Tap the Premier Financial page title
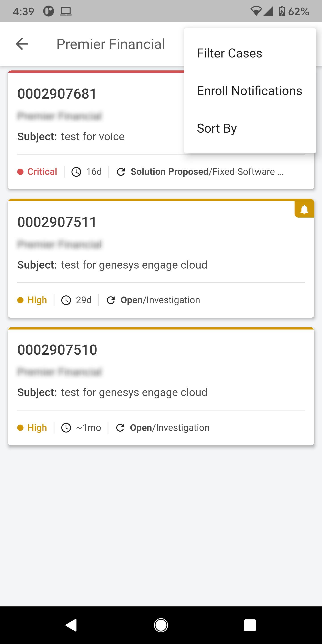Image resolution: width=322 pixels, height=644 pixels. (x=111, y=44)
